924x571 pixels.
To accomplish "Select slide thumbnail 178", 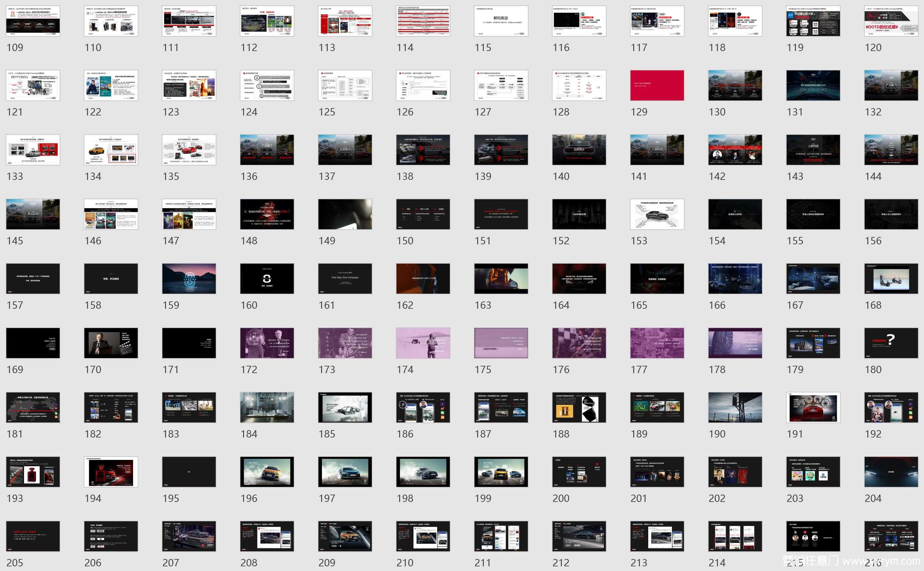I will pos(735,343).
